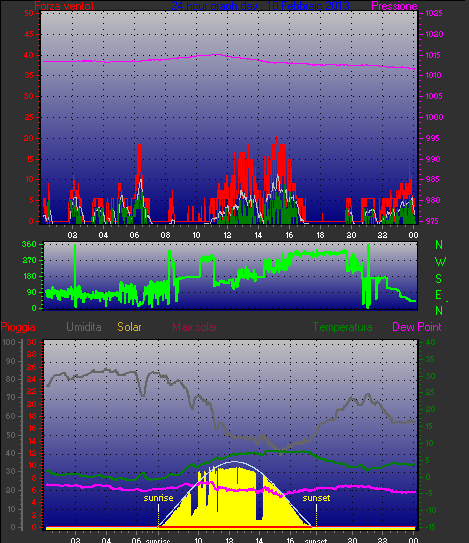Select the 24 hour graph title text
469x543 pixels.
(x=260, y=6)
